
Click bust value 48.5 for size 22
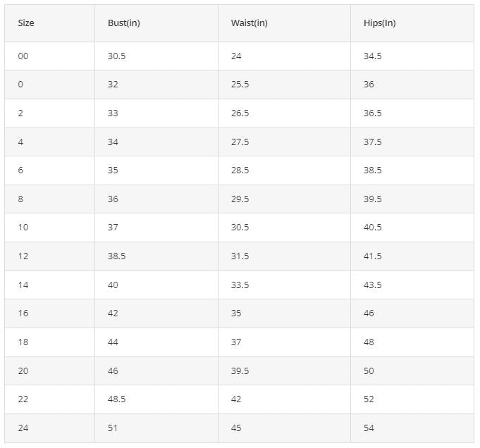click(x=117, y=399)
